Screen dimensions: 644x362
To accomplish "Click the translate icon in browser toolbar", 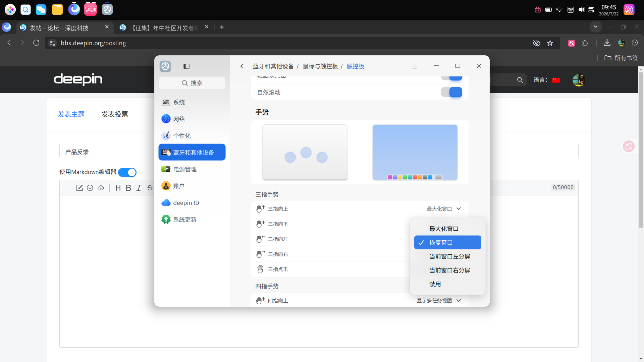I will [x=572, y=43].
